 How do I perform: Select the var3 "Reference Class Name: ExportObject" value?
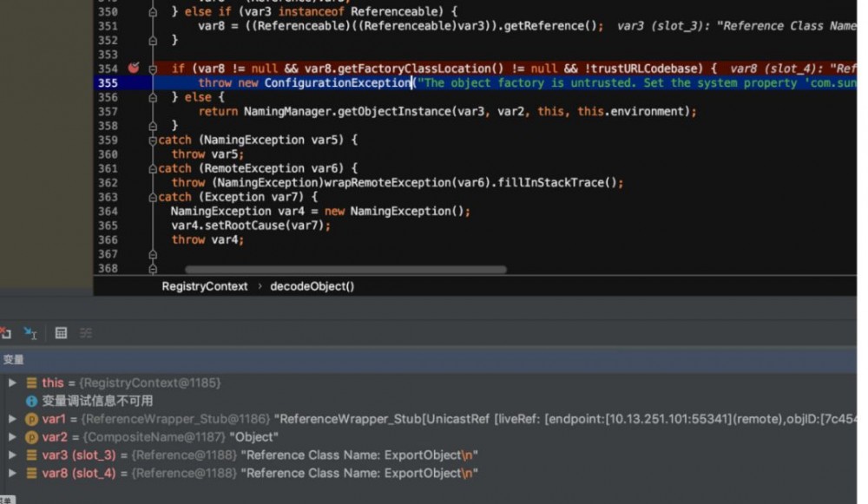pos(359,455)
